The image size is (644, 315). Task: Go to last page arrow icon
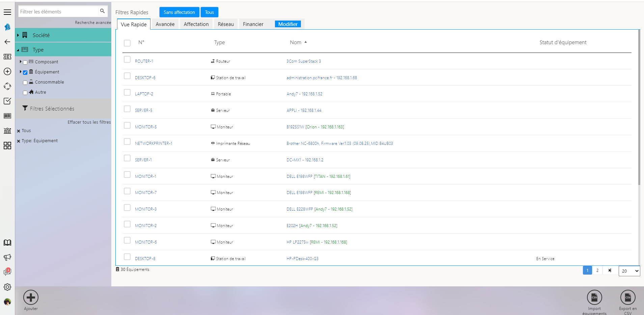(610, 271)
